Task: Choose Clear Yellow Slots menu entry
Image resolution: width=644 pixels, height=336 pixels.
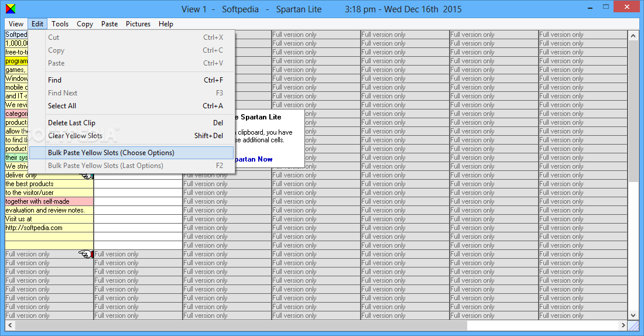Action: tap(131, 136)
